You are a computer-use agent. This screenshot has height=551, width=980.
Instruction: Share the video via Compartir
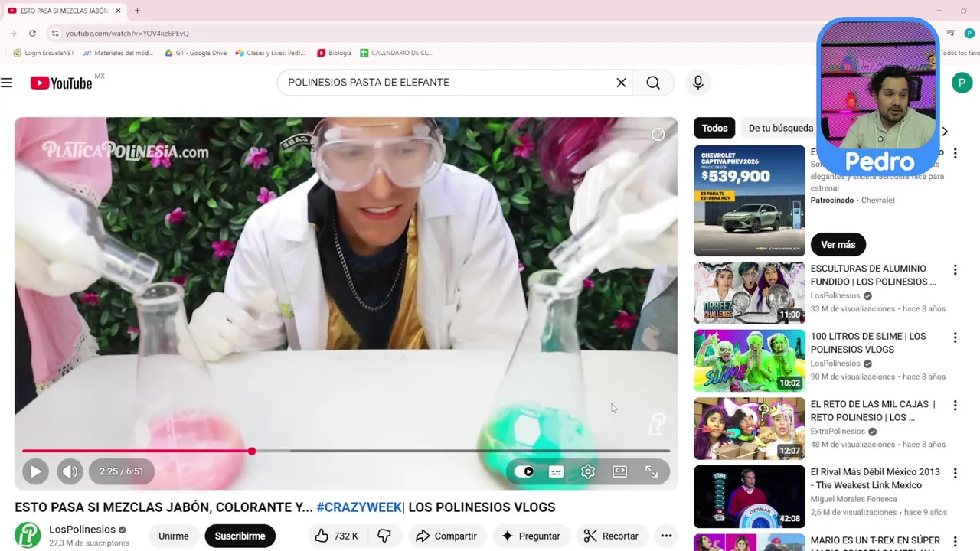coord(446,536)
